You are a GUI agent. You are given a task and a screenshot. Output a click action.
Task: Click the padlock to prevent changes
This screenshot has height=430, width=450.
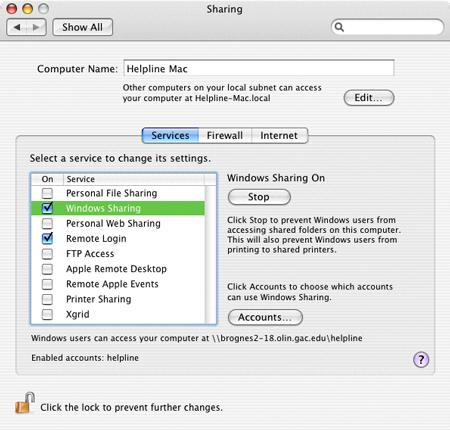pyautogui.click(x=25, y=403)
